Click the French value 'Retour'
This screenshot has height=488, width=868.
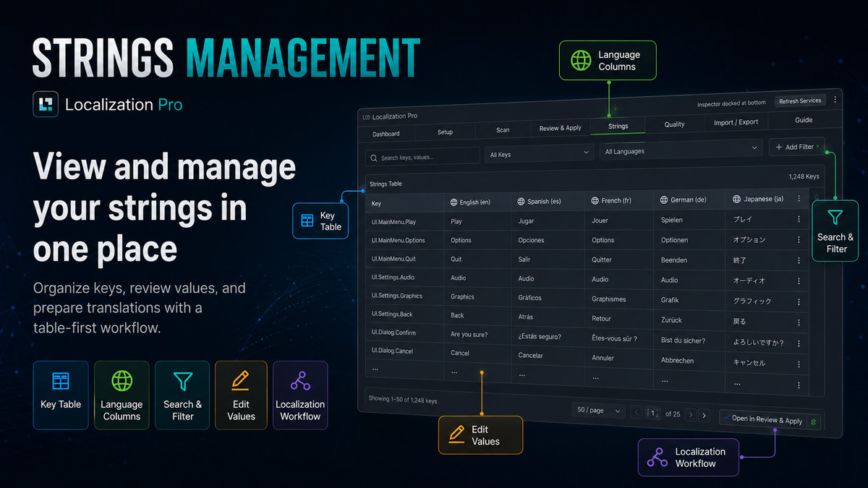[x=601, y=319]
